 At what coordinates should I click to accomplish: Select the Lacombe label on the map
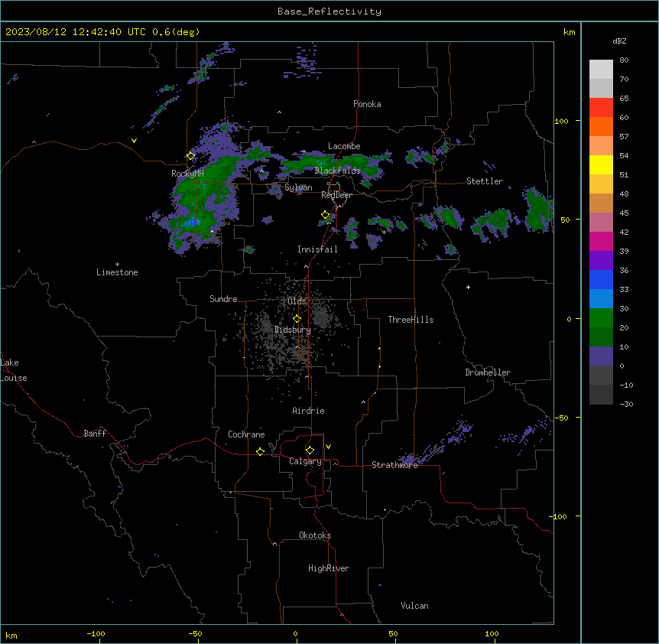[x=344, y=146]
